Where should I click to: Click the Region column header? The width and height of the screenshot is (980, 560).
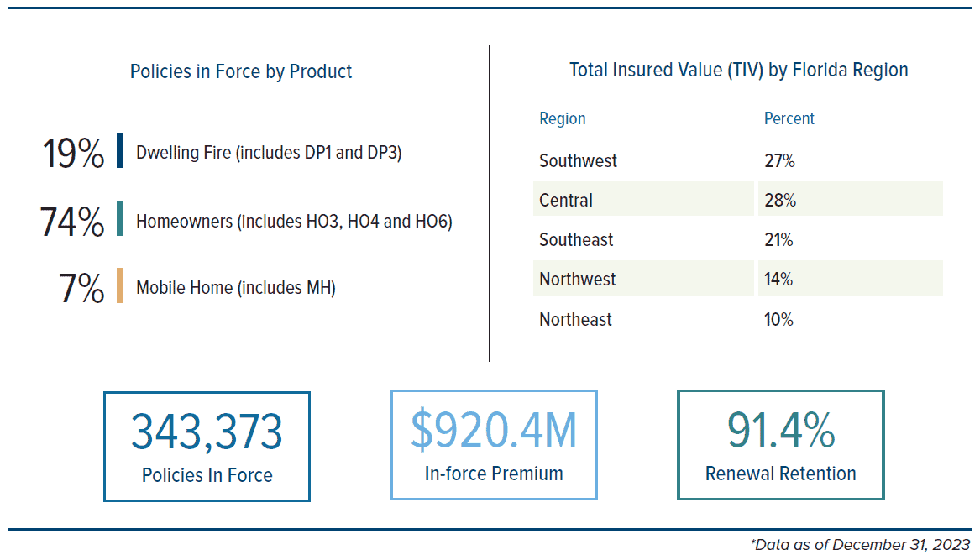[x=563, y=118]
